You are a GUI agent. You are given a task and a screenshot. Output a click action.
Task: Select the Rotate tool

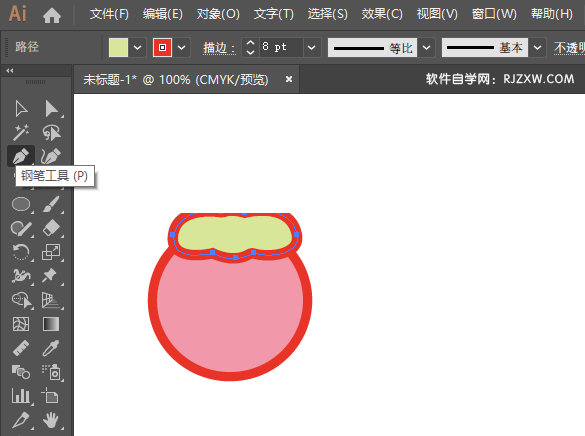(x=21, y=252)
